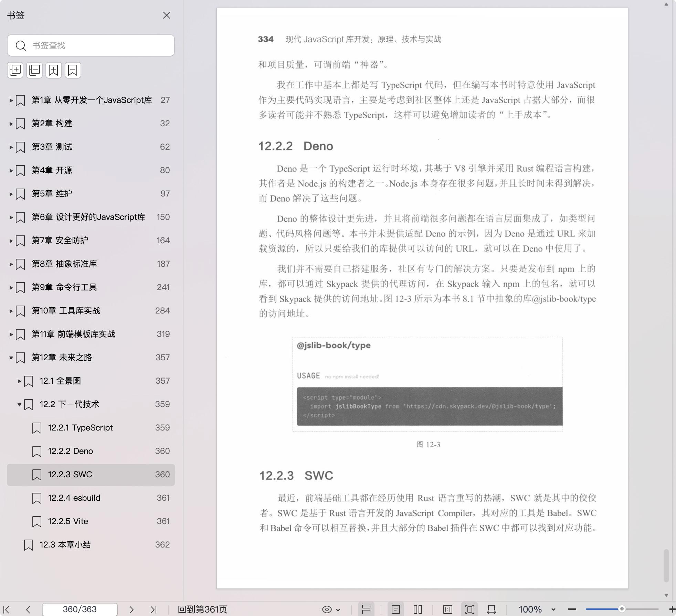Collapse 第12章 未来之路 chapter
Image resolution: width=676 pixels, height=616 pixels.
(x=11, y=358)
